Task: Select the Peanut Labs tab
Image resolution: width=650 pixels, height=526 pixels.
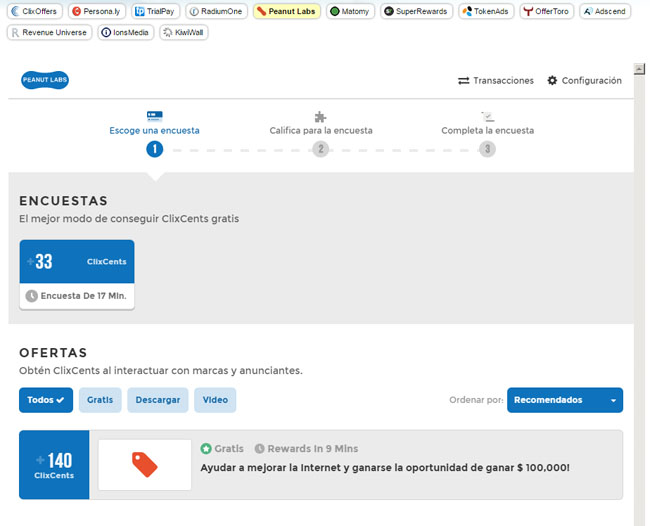Action: (287, 11)
